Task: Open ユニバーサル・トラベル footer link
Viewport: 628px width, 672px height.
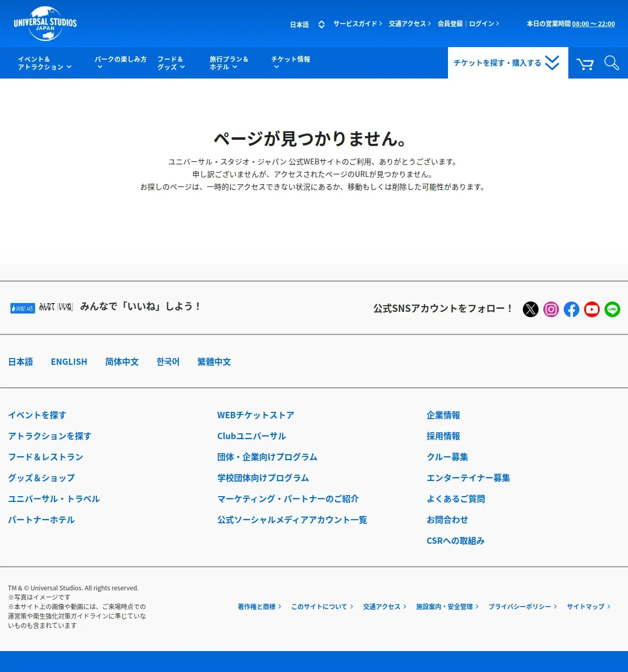Action: pyautogui.click(x=54, y=499)
